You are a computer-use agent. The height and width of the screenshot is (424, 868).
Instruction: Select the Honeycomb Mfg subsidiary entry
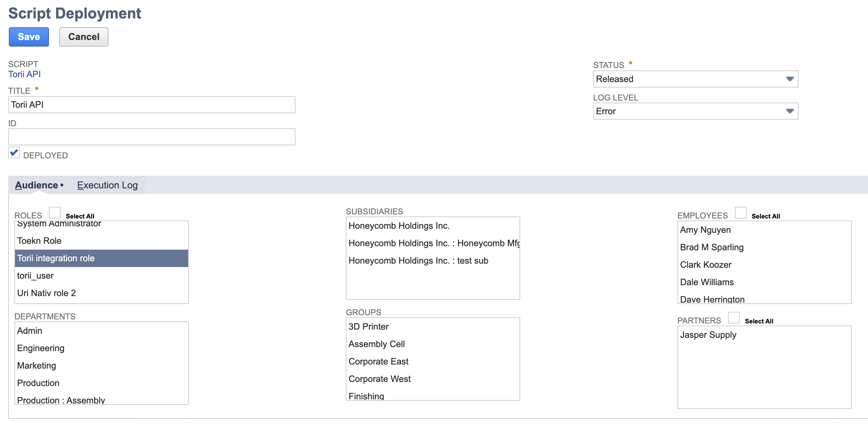pos(433,243)
